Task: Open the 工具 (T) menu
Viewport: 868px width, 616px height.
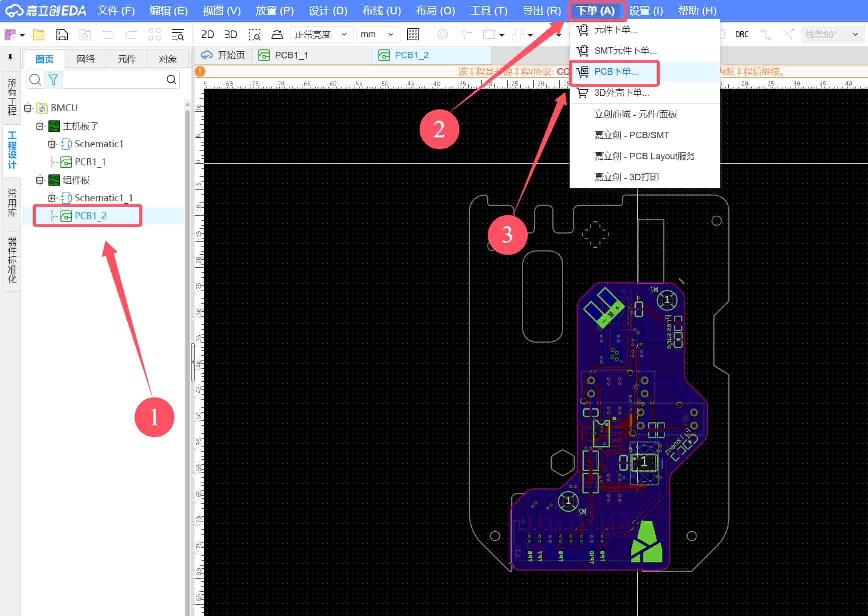Action: 489,11
